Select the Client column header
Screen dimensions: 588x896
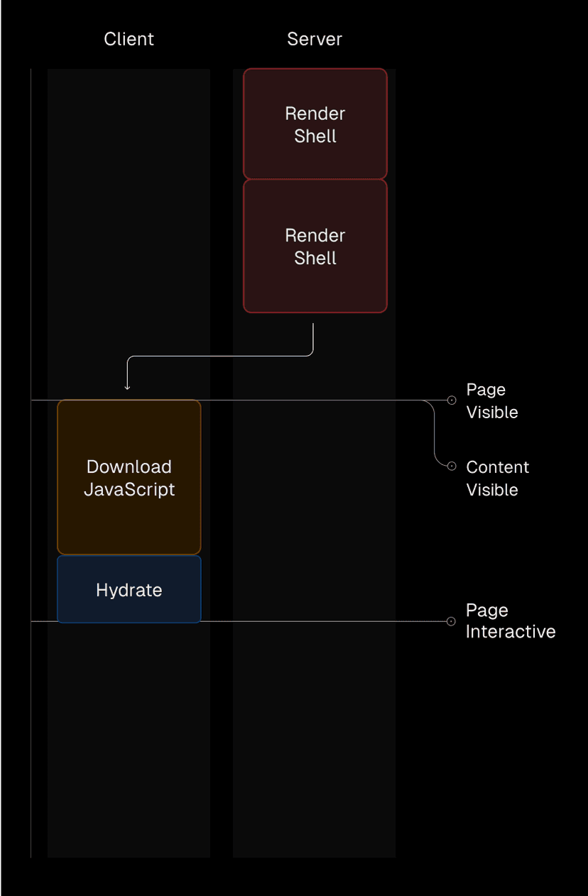point(129,39)
